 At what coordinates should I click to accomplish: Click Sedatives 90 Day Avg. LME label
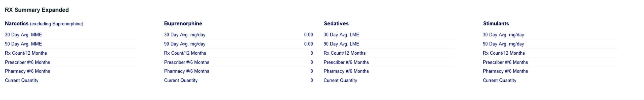tap(341, 44)
